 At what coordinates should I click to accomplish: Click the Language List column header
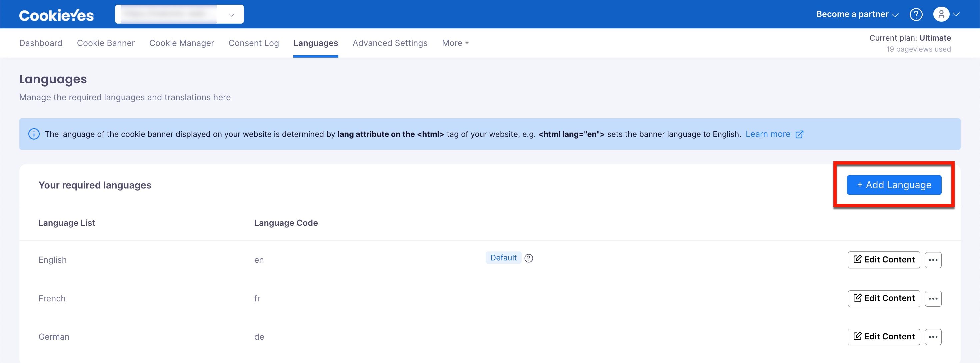point(67,223)
